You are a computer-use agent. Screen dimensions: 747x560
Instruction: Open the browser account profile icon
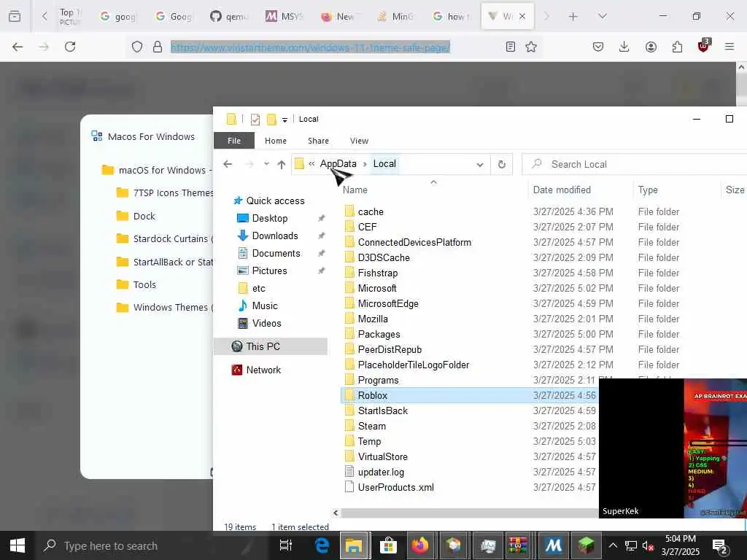pos(651,47)
